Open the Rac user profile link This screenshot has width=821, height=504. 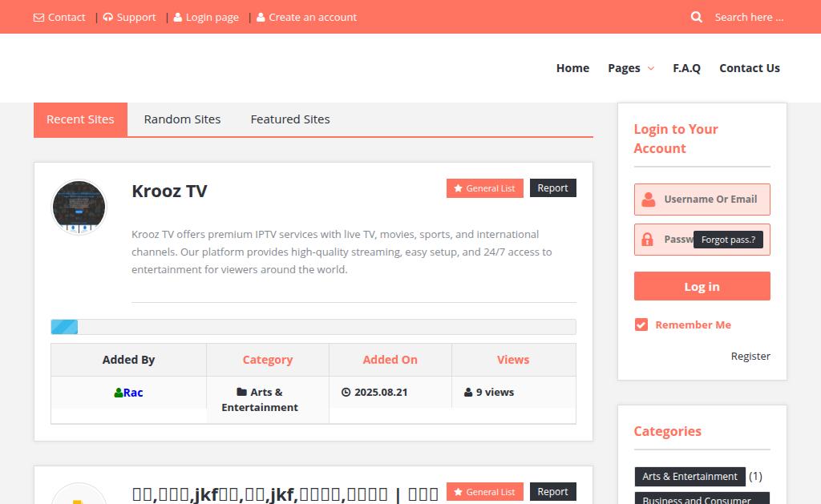point(133,393)
